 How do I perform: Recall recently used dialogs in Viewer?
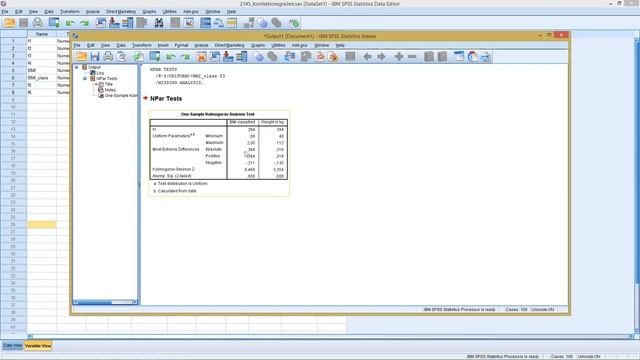pyautogui.click(x=155, y=57)
